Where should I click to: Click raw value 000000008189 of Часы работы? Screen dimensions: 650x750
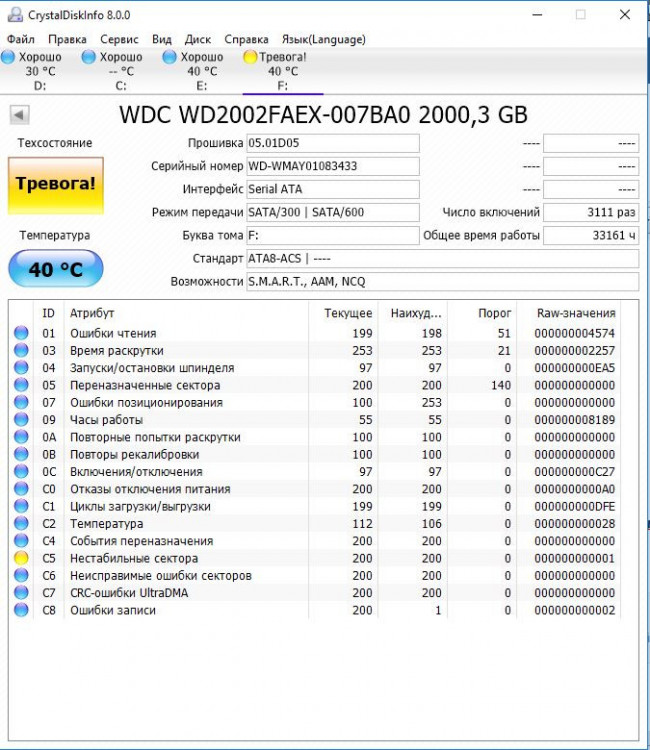point(574,420)
